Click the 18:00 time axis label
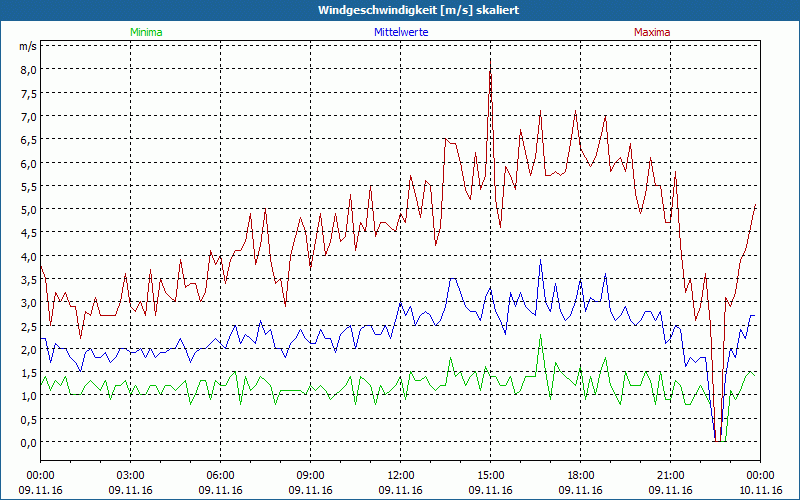 point(581,476)
